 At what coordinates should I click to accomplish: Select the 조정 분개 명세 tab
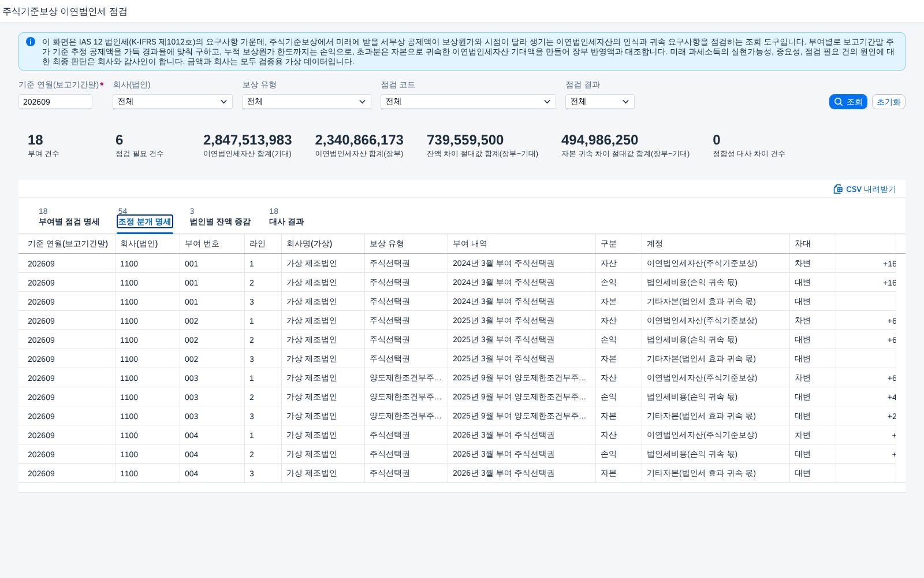144,221
